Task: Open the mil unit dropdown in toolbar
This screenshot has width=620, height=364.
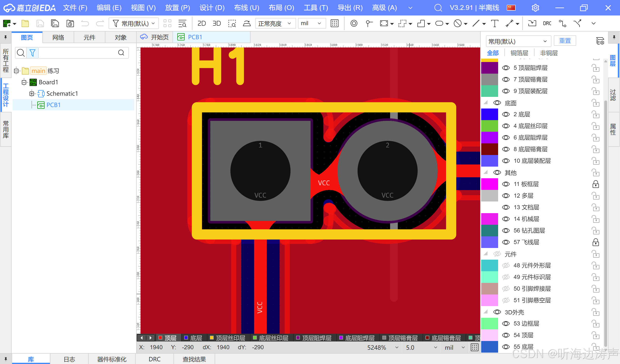Action: click(312, 23)
